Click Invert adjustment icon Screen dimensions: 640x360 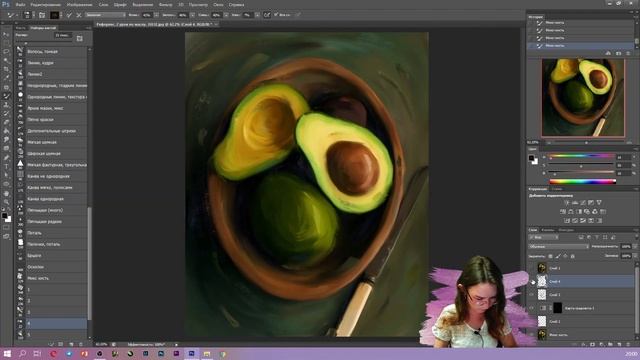(567, 220)
